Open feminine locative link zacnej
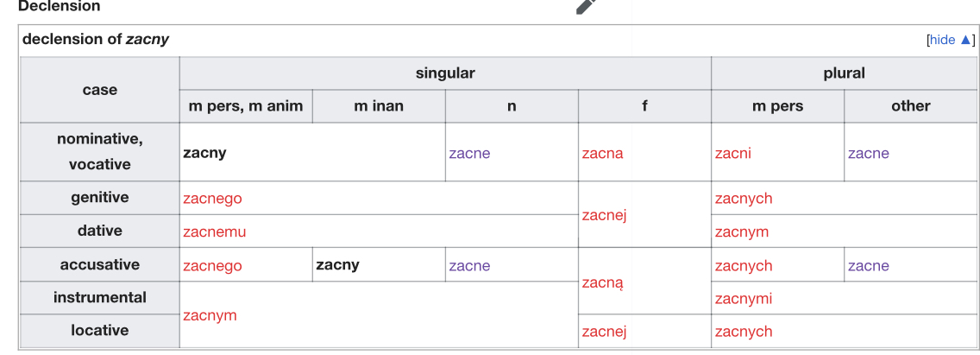 pos(604,332)
